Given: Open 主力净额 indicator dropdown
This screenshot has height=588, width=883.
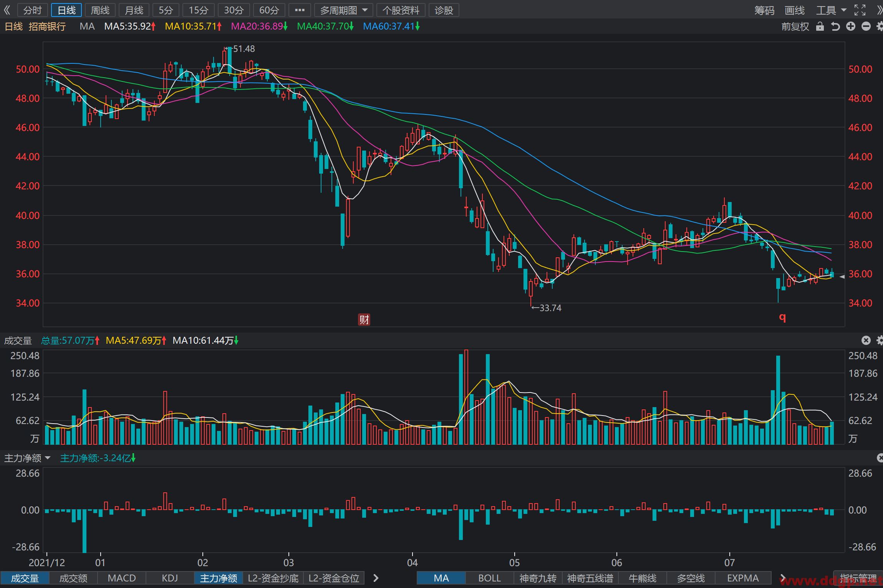Looking at the screenshot, I should (27, 458).
